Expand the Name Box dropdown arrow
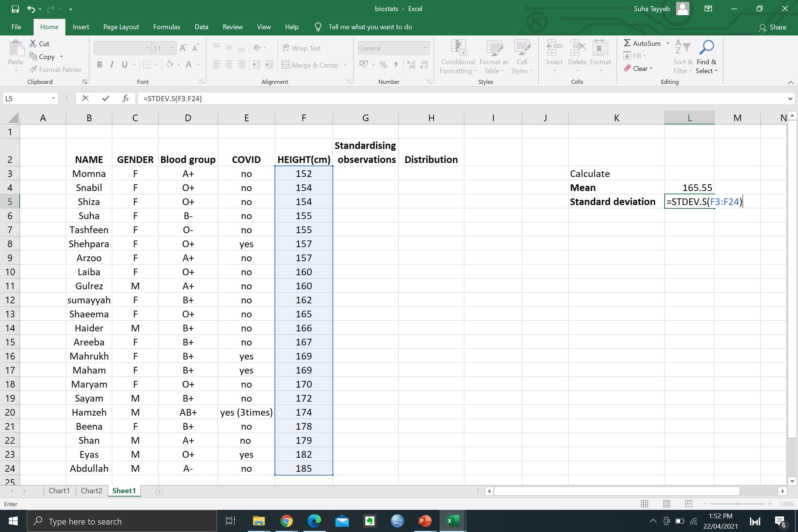The height and width of the screenshot is (532, 798). tap(53, 99)
